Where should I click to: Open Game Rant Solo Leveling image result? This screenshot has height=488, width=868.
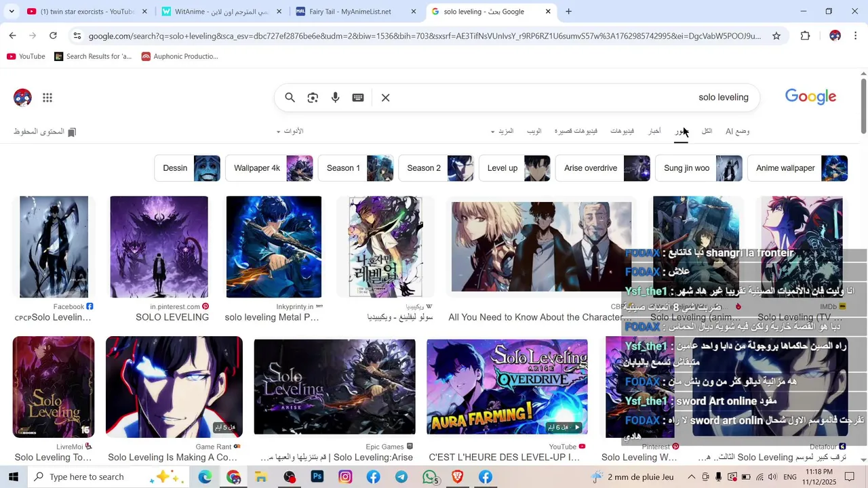174,387
